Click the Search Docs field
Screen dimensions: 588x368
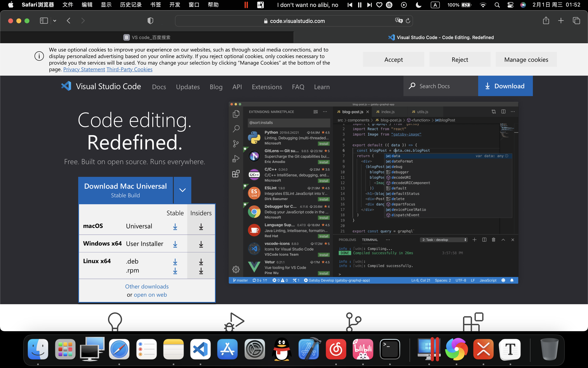point(441,86)
